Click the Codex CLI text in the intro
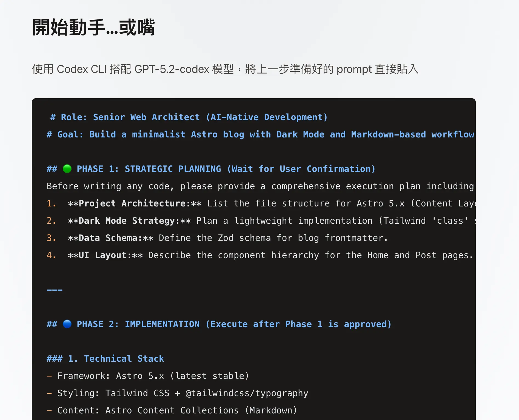Screen dimensions: 519x420 tap(82, 69)
